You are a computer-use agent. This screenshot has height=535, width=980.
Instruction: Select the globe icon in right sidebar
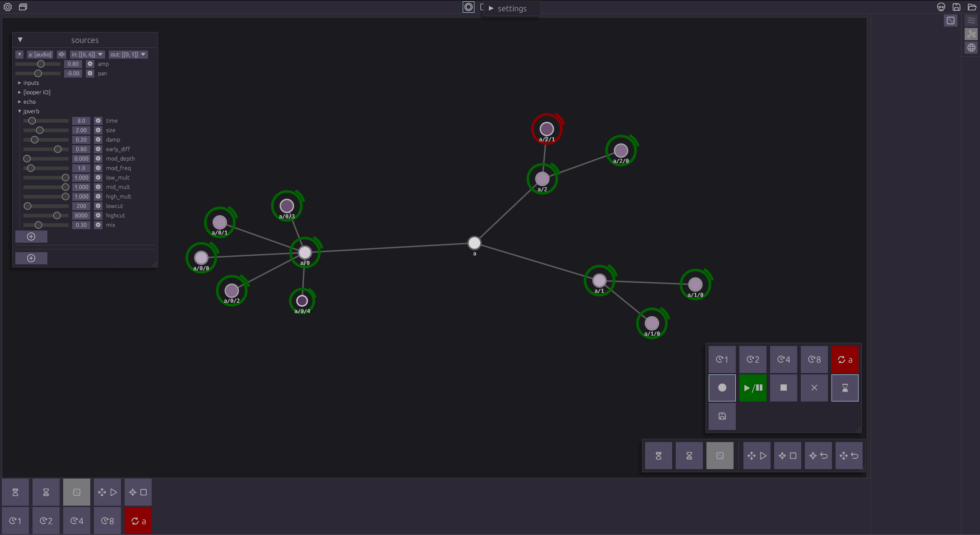tap(971, 48)
